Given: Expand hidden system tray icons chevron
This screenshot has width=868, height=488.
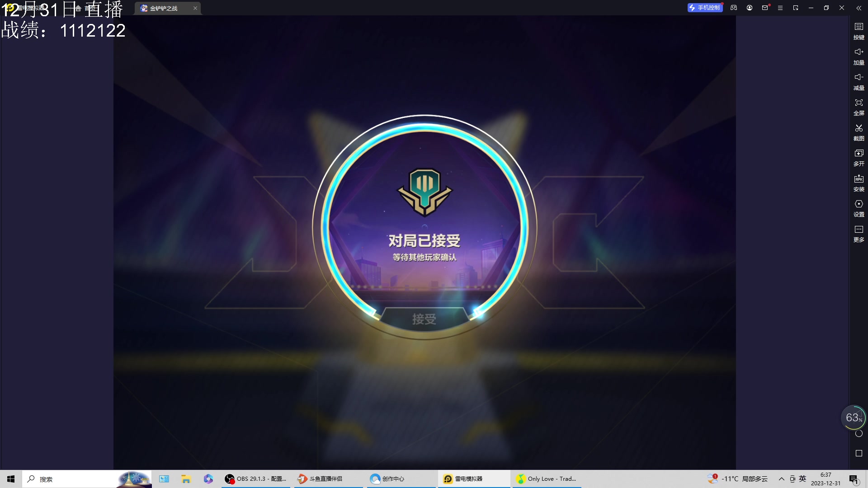Looking at the screenshot, I should coord(781,479).
